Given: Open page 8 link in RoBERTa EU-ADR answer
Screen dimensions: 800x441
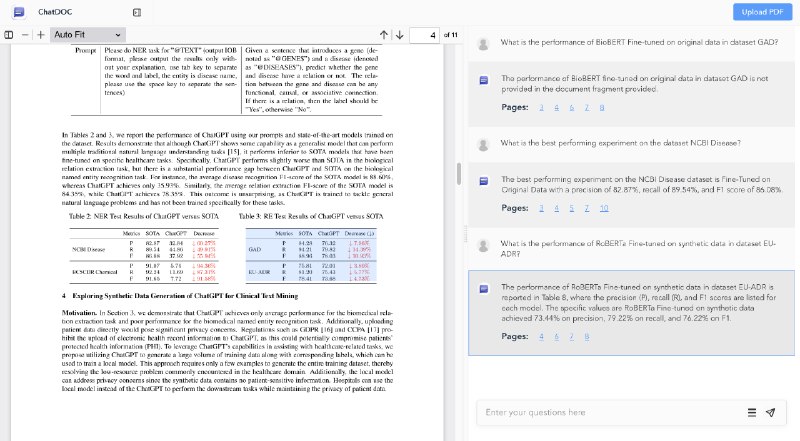Looking at the screenshot, I should click(x=587, y=336).
